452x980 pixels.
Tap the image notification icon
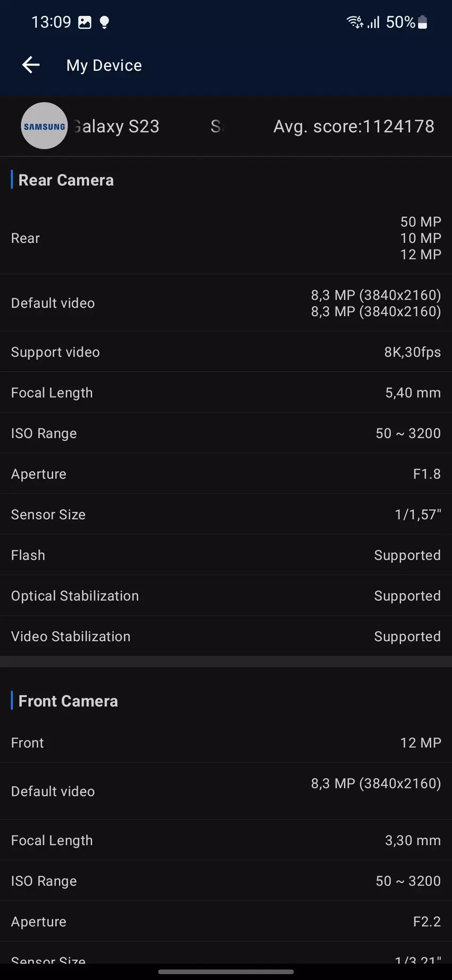click(x=85, y=22)
